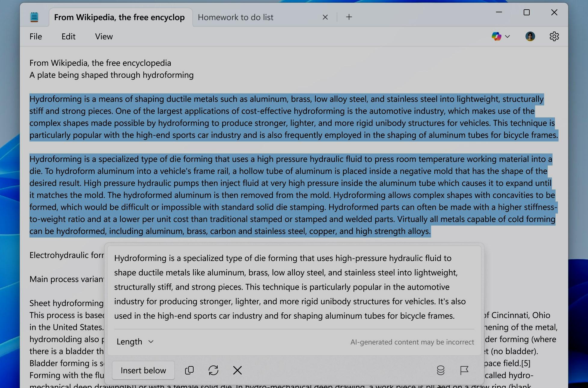Close the Homework to do list tab
This screenshot has height=388, width=588.
coord(325,17)
